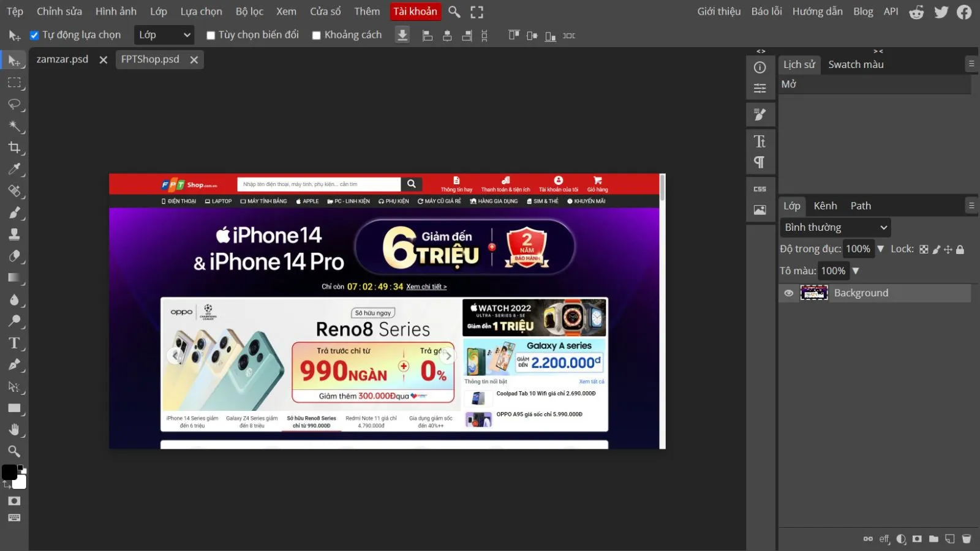The height and width of the screenshot is (551, 980).
Task: Open the 'Giới thiệu' link
Action: [718, 12]
